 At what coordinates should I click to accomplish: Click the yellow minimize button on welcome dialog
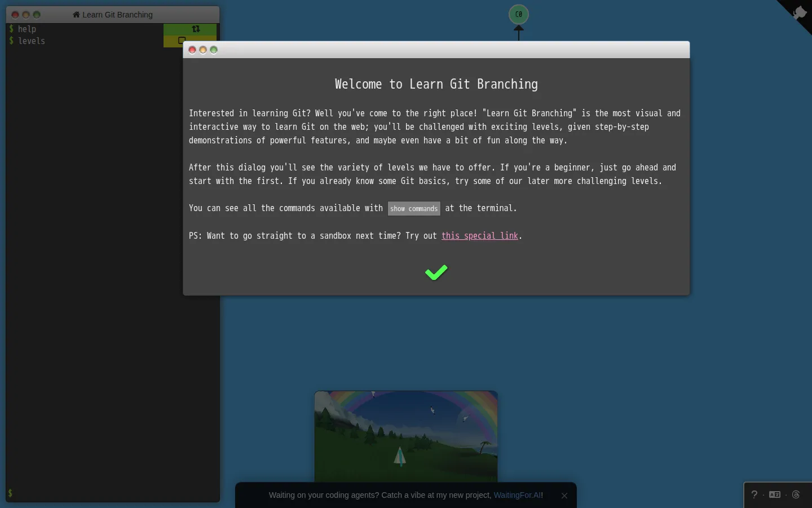click(x=203, y=50)
